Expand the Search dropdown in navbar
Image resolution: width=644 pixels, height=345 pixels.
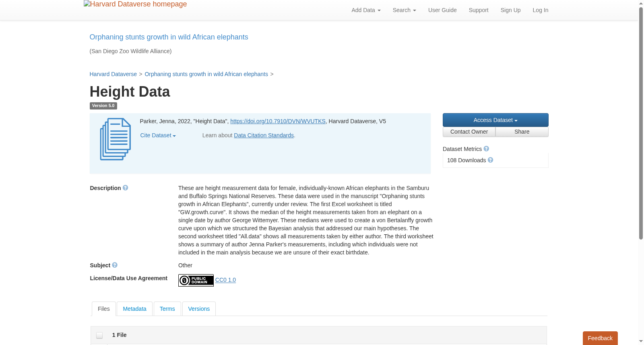(405, 10)
